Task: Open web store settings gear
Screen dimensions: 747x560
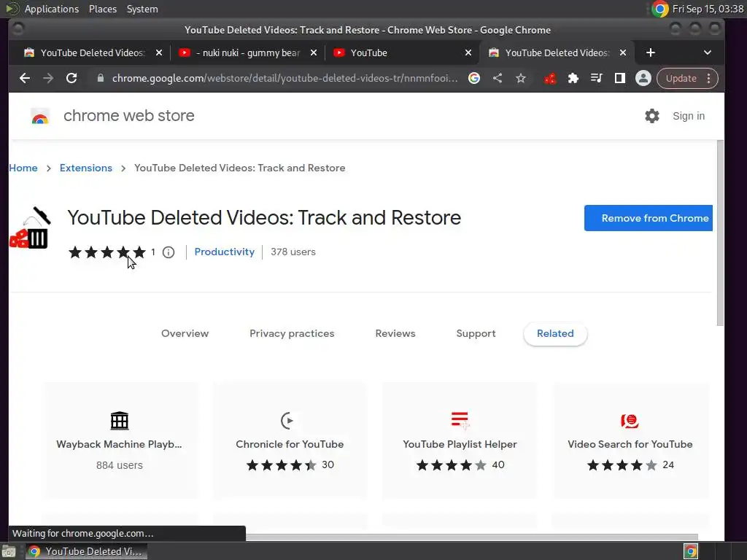Action: point(651,116)
